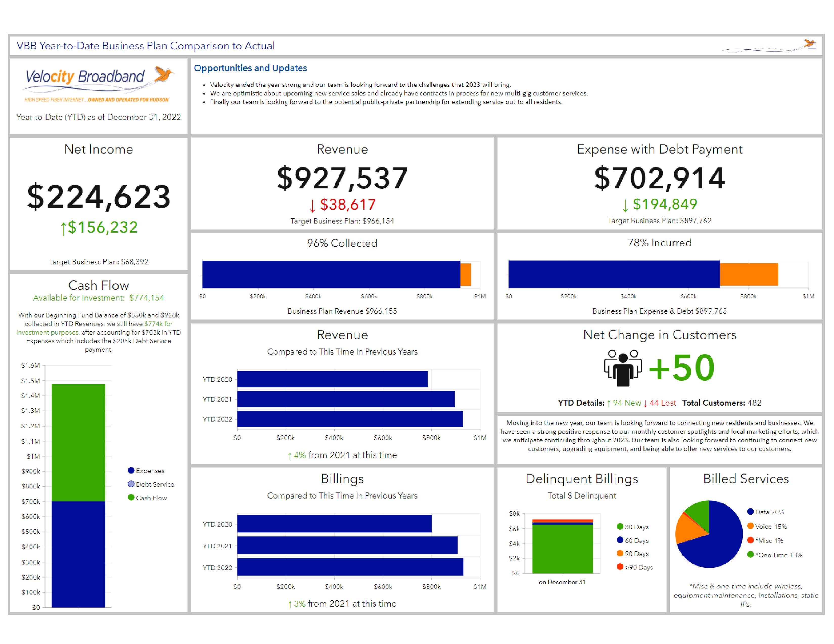Click Total Customers: 482 text

722,403
